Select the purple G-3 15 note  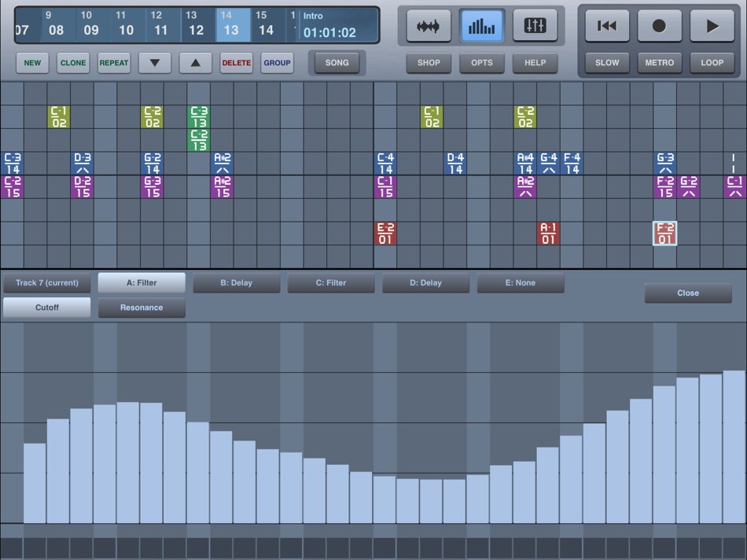click(x=152, y=187)
